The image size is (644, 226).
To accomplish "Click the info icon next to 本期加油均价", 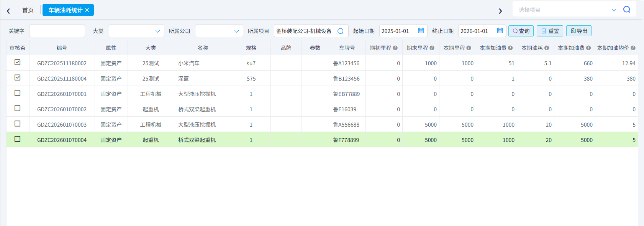I will pyautogui.click(x=633, y=48).
